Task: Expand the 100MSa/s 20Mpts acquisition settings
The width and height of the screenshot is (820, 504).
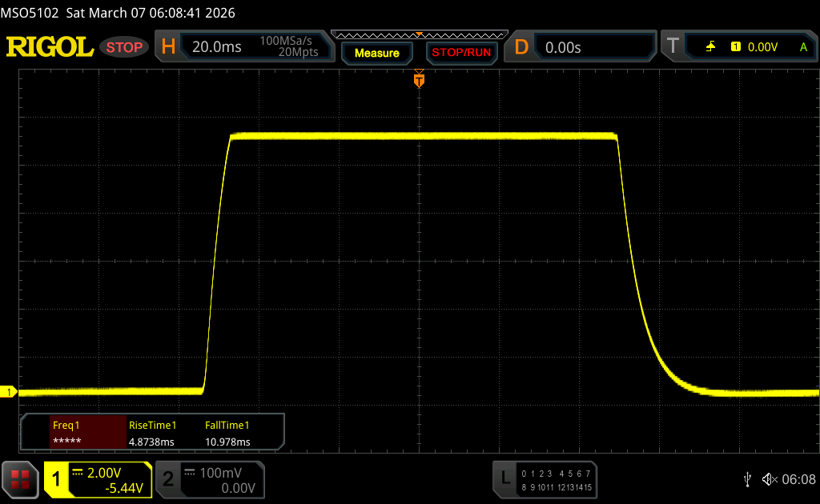Action: [289, 47]
